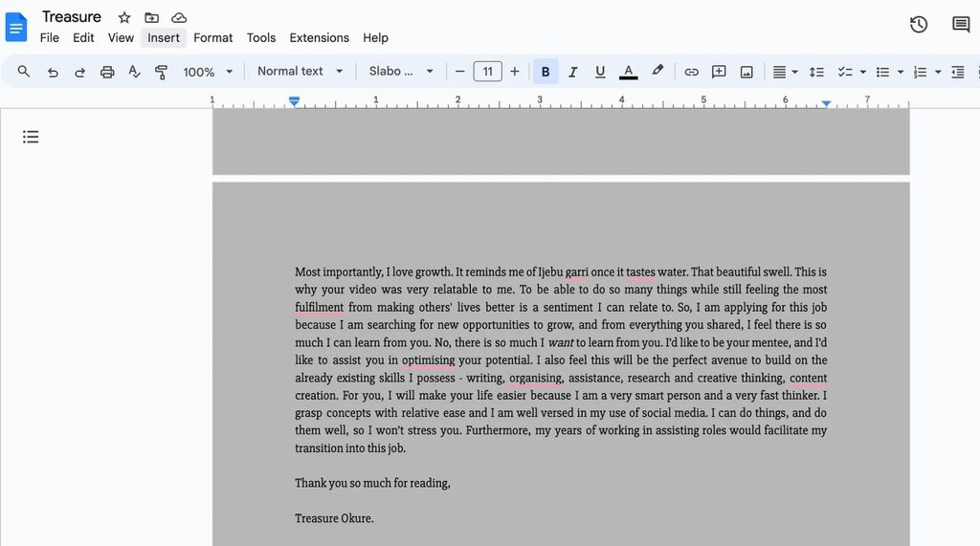This screenshot has width=980, height=546.
Task: Expand checklist menu arrow
Action: [x=863, y=72]
